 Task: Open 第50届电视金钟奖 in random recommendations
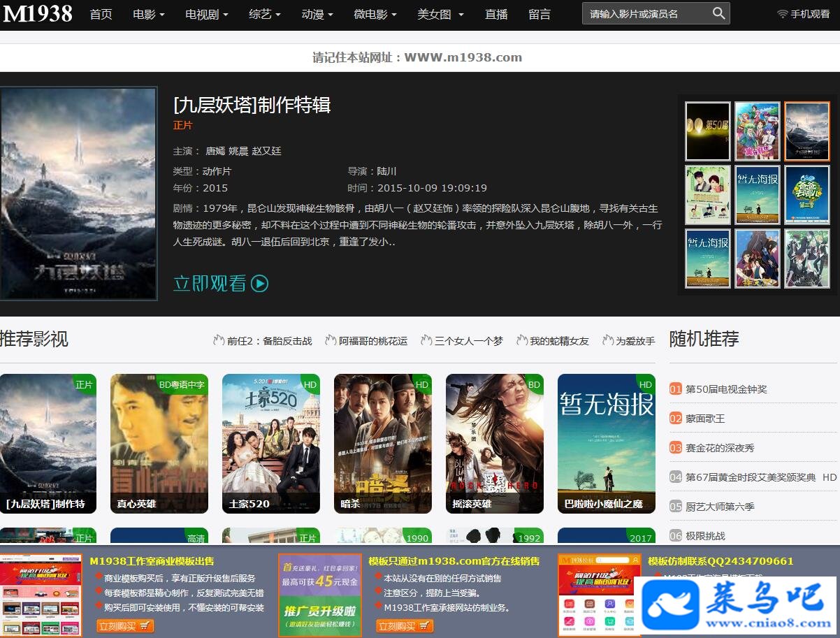(x=726, y=389)
